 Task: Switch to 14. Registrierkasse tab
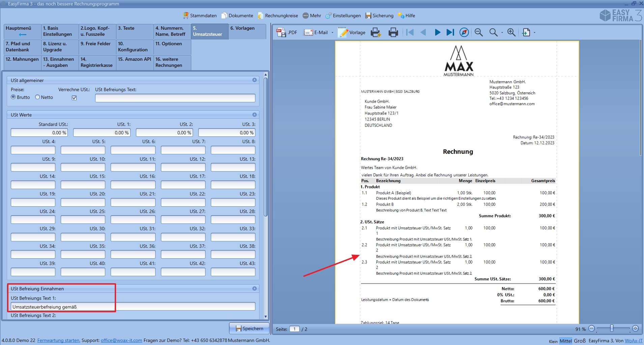pyautogui.click(x=97, y=62)
